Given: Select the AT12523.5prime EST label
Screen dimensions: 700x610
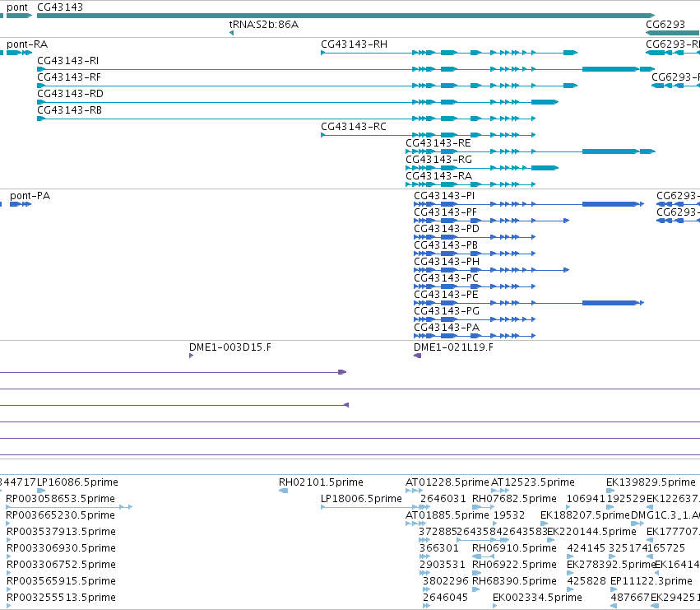Looking at the screenshot, I should (532, 482).
